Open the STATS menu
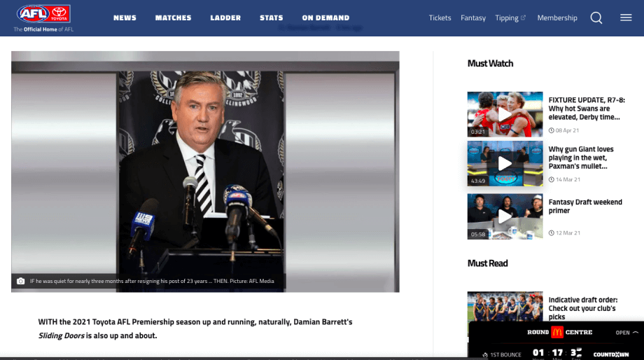644x360 pixels. coord(272,18)
